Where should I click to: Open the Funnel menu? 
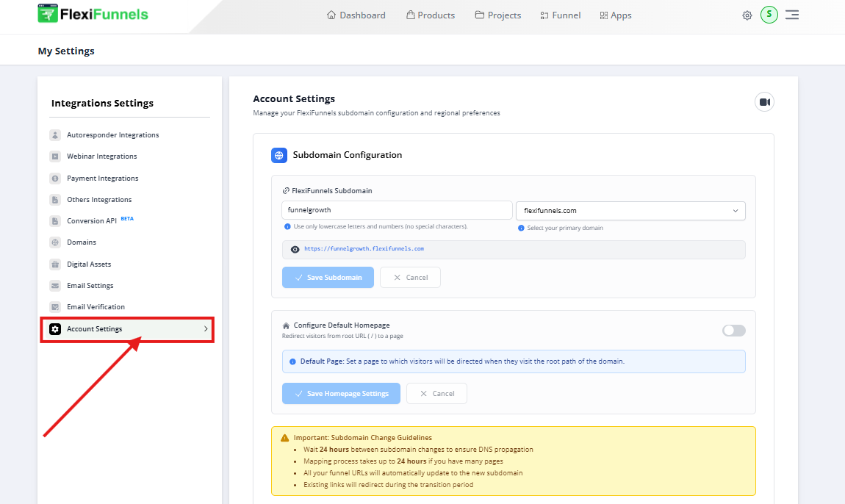[x=561, y=15]
